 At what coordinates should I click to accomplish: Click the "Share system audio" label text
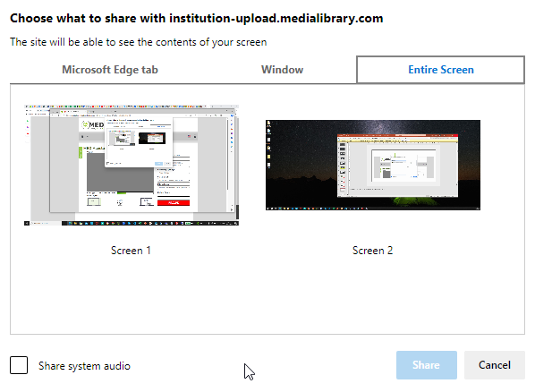[84, 366]
